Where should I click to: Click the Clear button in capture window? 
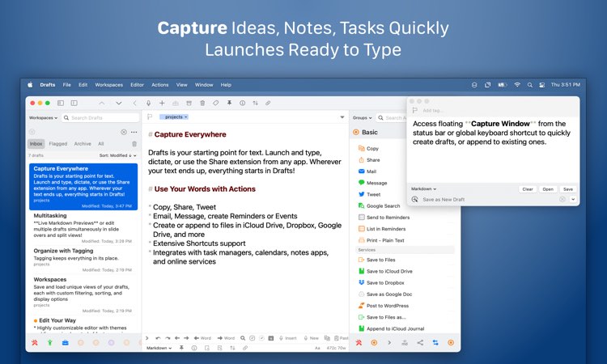(x=527, y=188)
